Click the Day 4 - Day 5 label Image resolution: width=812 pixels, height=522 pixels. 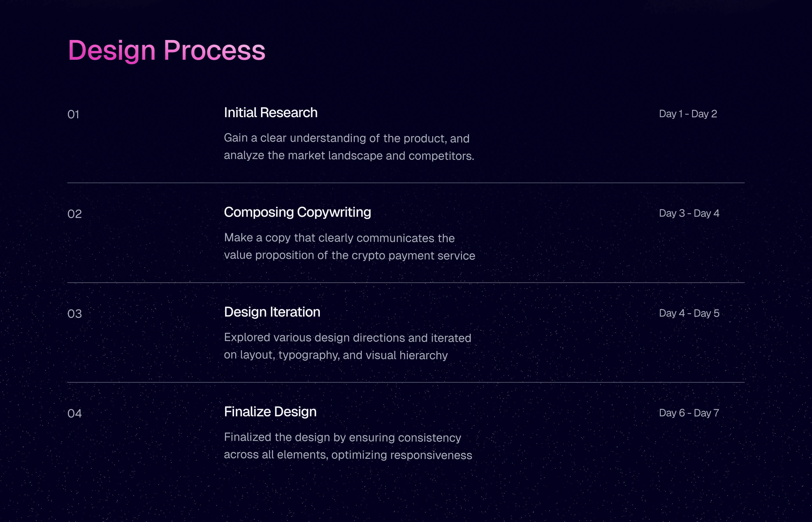(x=689, y=313)
